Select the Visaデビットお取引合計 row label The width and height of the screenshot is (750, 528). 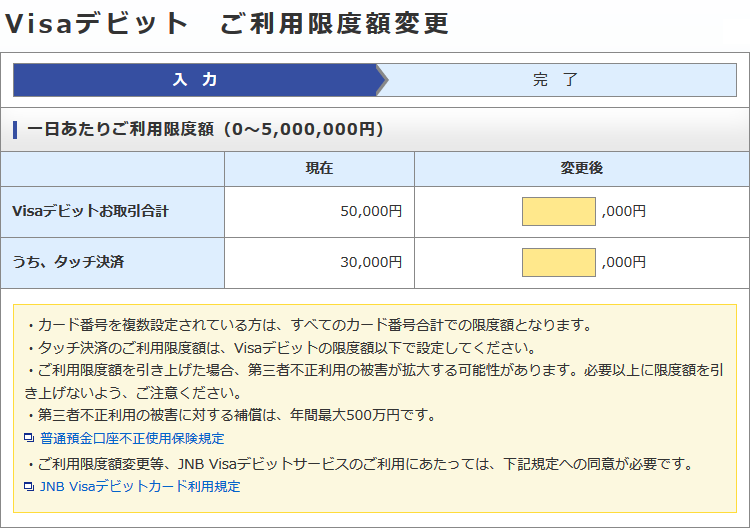pyautogui.click(x=91, y=211)
